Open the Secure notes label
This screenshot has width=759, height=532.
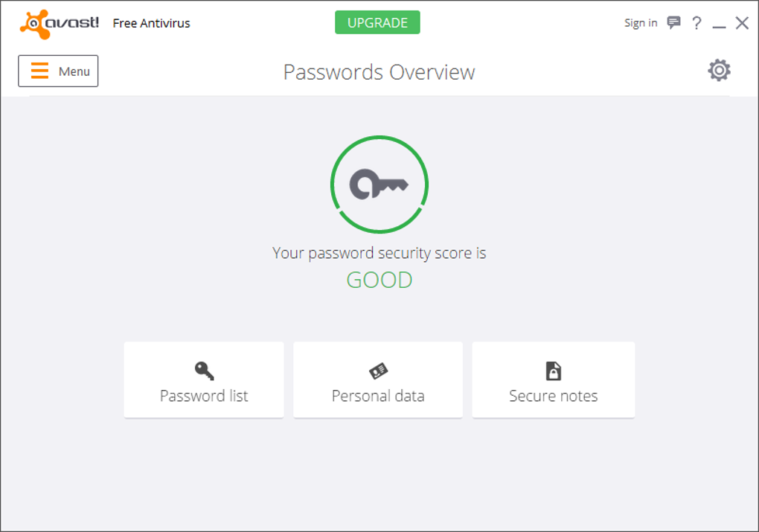(x=554, y=396)
